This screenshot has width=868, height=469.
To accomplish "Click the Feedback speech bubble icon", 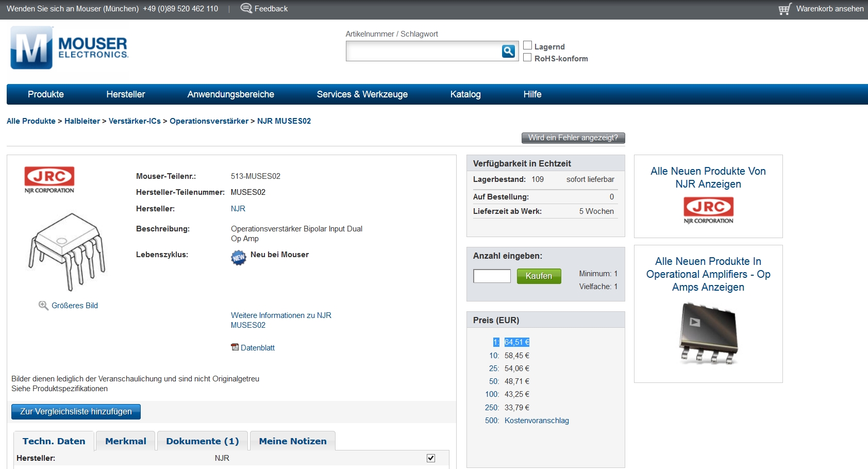I will tap(246, 8).
